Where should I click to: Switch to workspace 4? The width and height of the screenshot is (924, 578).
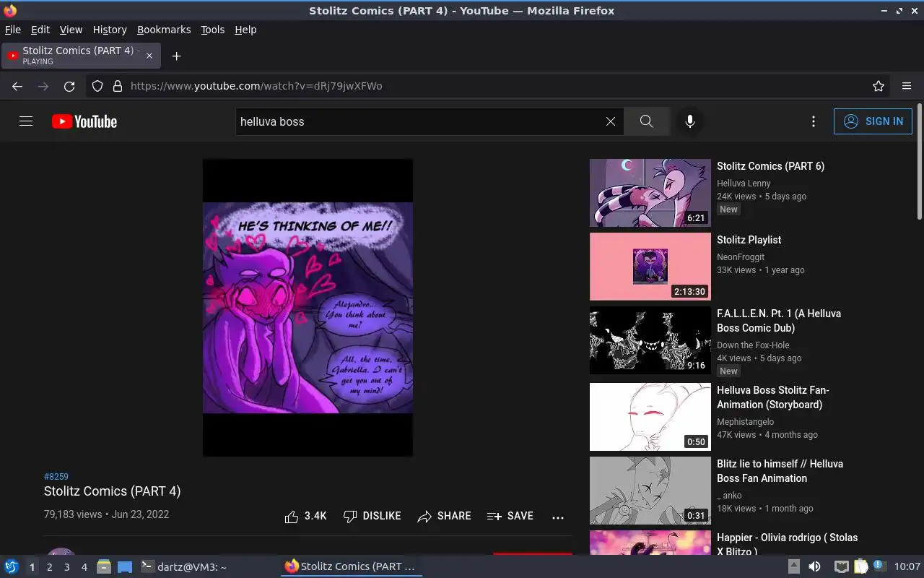84,567
